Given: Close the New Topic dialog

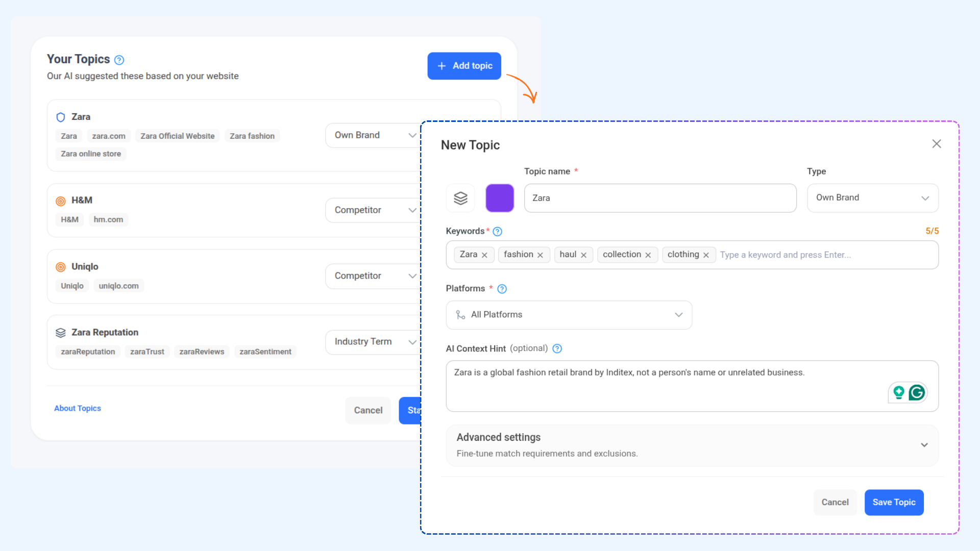Looking at the screenshot, I should [937, 144].
